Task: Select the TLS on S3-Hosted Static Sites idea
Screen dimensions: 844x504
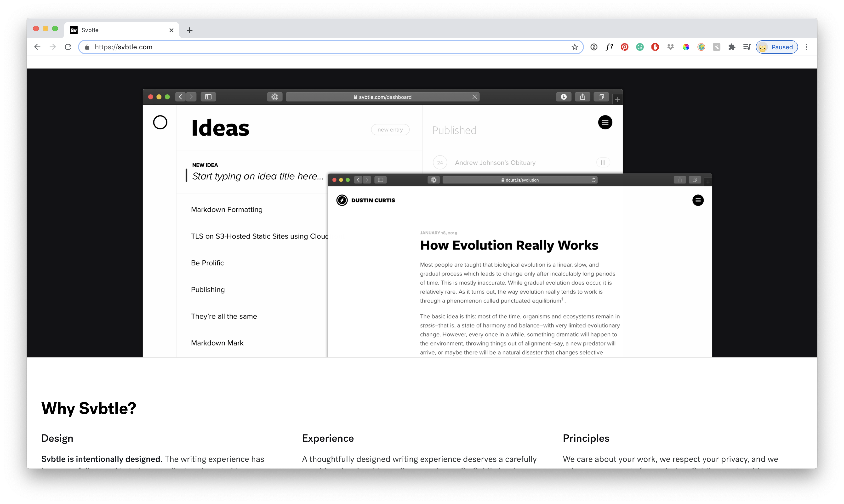Action: pos(259,236)
